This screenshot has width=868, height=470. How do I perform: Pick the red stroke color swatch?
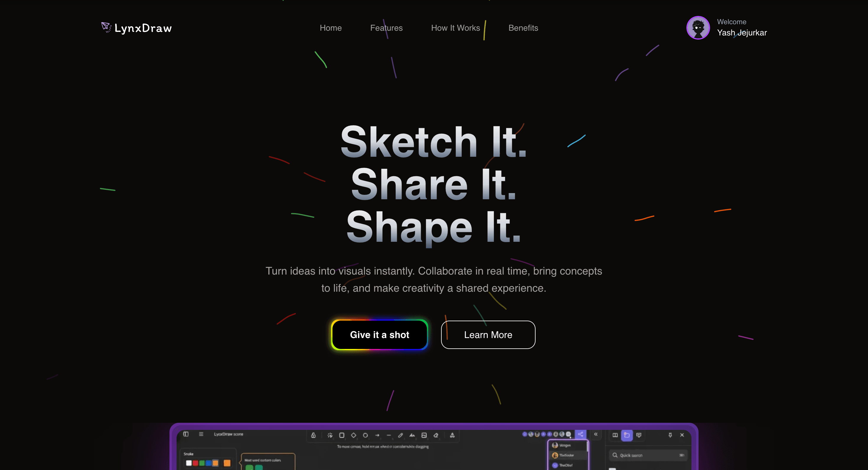coord(195,463)
